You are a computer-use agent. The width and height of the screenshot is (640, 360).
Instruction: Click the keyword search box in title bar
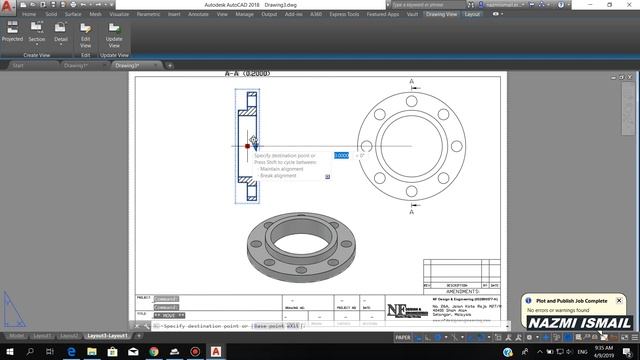pos(428,5)
